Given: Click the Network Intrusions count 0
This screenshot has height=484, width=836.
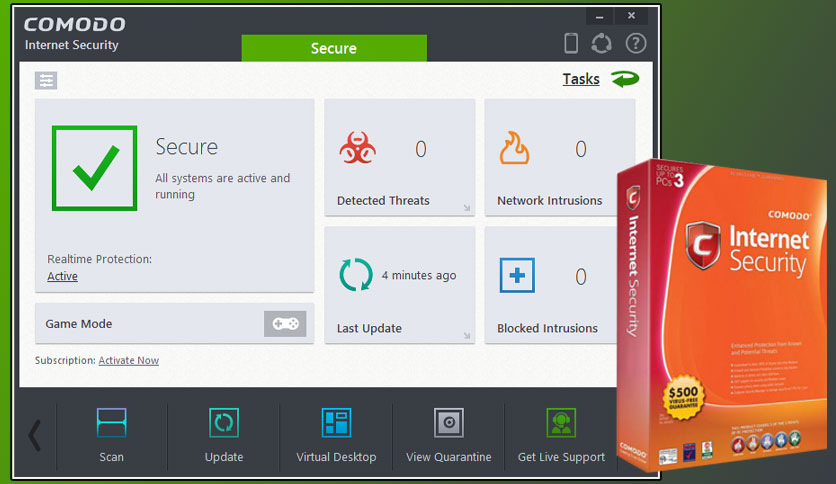Looking at the screenshot, I should coord(581,149).
